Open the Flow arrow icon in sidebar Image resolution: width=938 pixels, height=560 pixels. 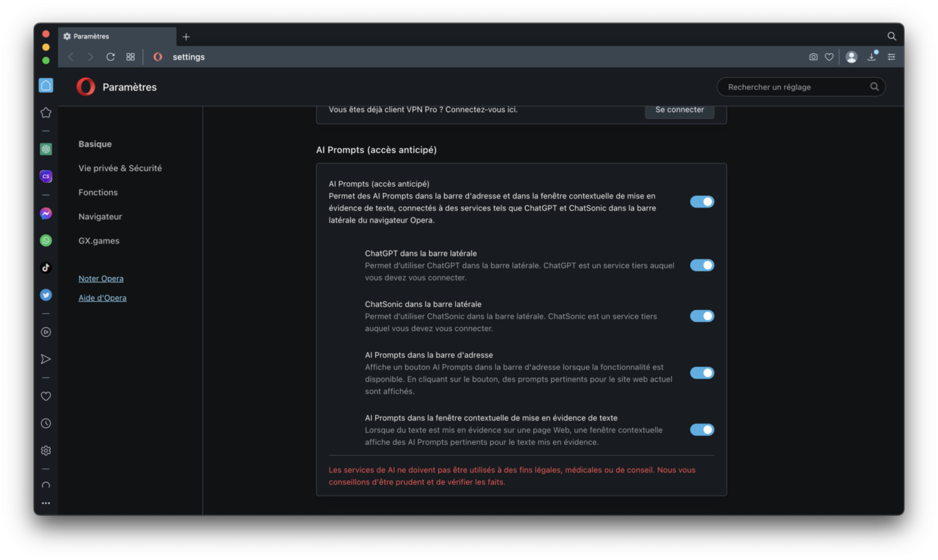click(x=46, y=359)
